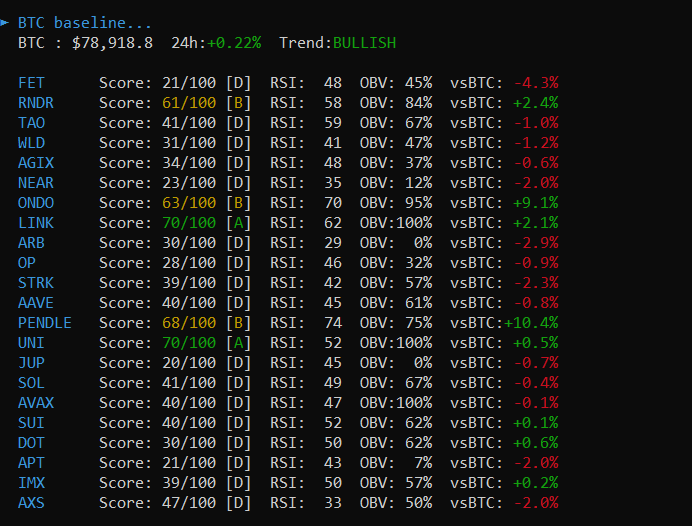The image size is (692, 526).
Task: Select PENDLE's RSI value 74
Action: click(x=333, y=323)
